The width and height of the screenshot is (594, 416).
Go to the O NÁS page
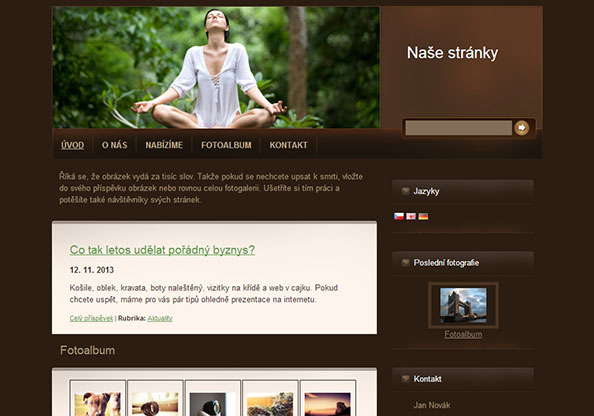click(x=114, y=145)
